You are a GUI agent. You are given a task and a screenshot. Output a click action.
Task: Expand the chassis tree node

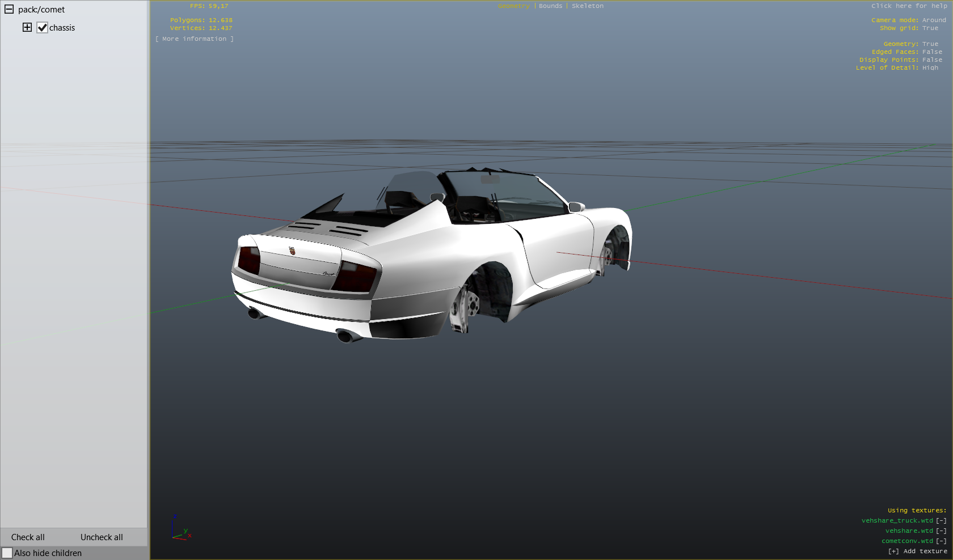(x=27, y=27)
